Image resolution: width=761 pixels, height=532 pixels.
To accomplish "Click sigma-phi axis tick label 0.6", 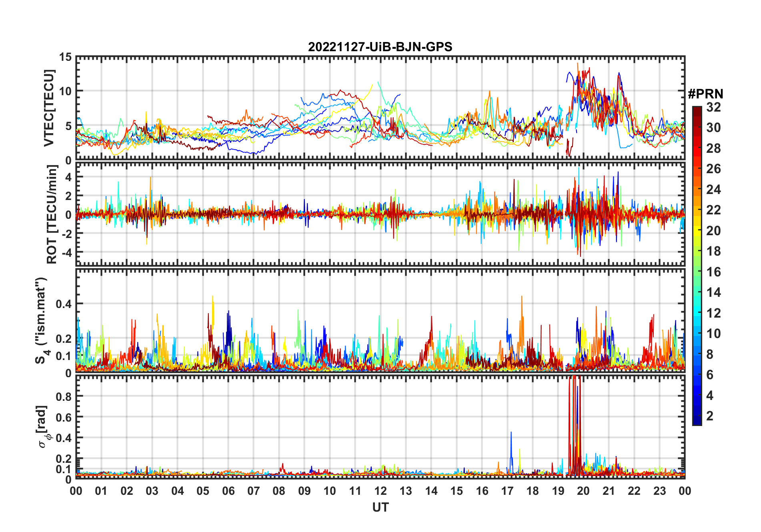I will point(64,418).
